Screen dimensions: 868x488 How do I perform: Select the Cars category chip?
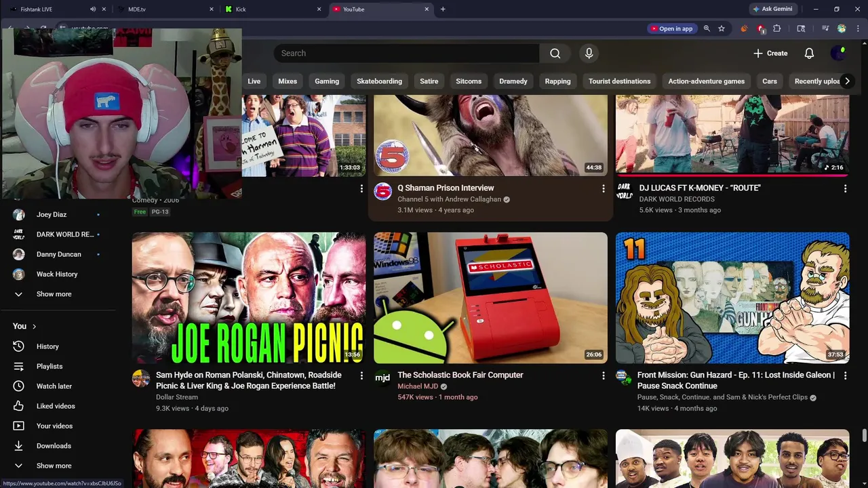click(770, 81)
